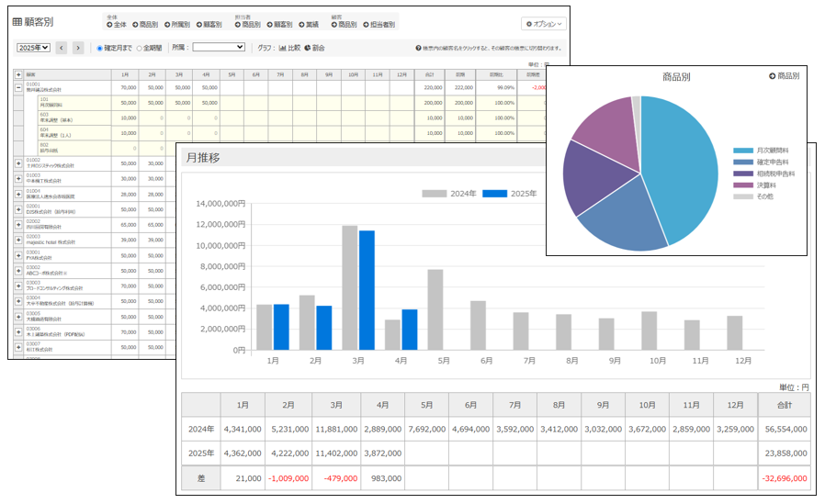Click the 比較 bar chart icon

click(283, 48)
